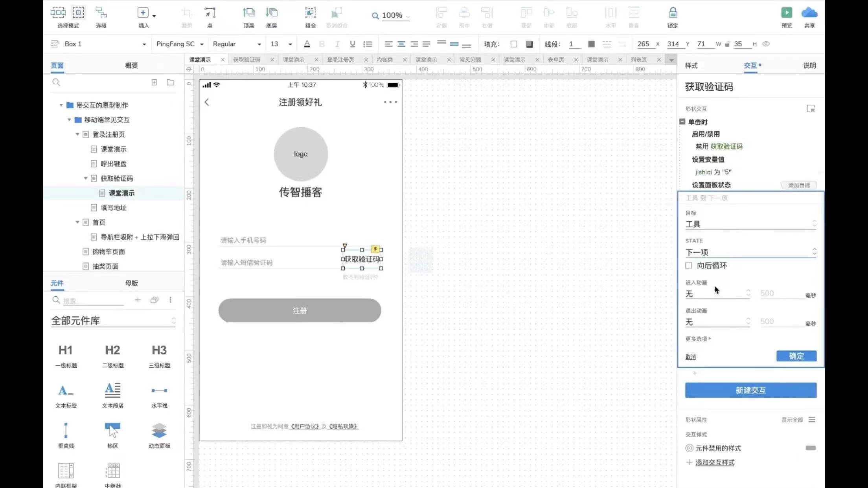Image resolution: width=868 pixels, height=488 pixels.
Task: Bring to Front (顶层) icon
Action: click(248, 13)
